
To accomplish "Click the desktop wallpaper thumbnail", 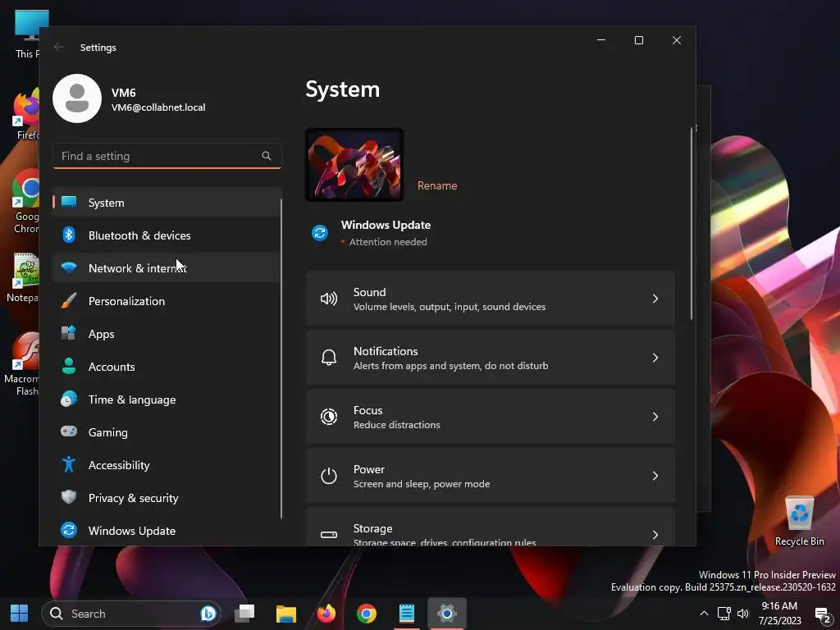I will pos(354,165).
